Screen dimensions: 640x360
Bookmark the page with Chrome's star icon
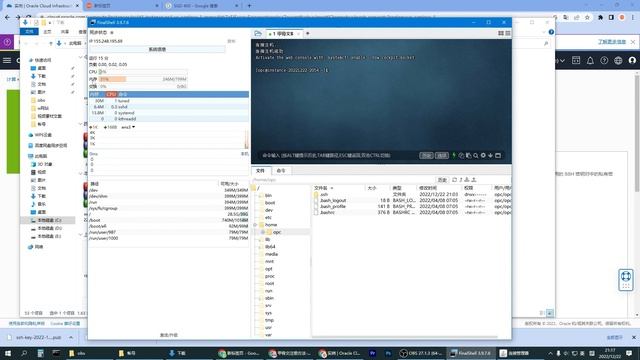pyautogui.click(x=587, y=18)
